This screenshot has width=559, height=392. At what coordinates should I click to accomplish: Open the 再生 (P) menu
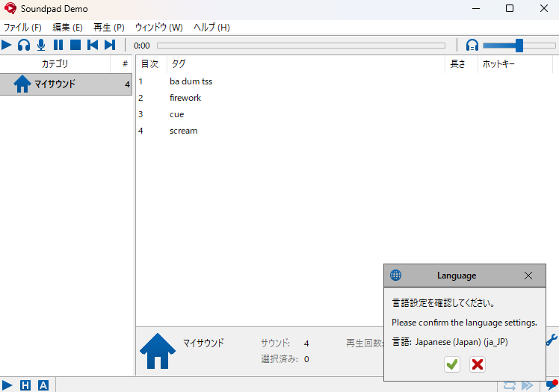(x=109, y=28)
